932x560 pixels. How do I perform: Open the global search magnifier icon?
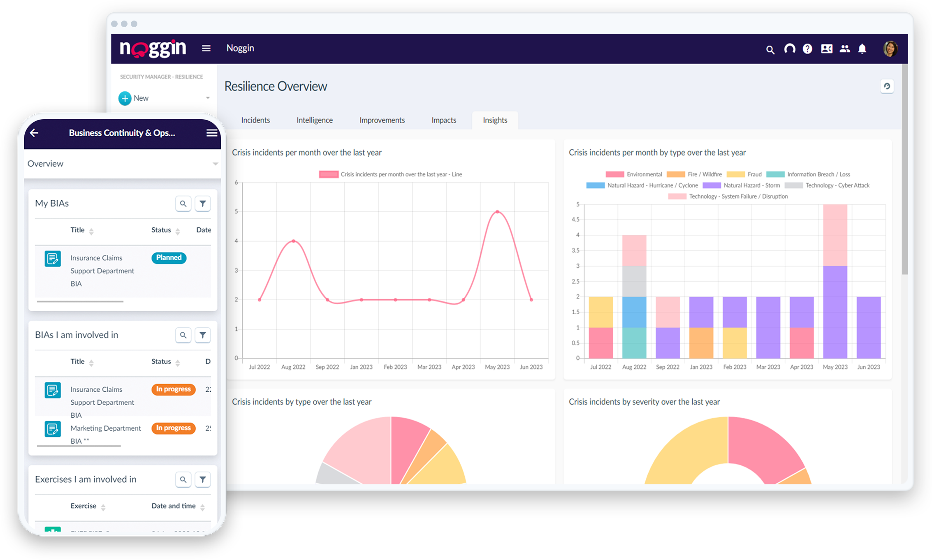pyautogui.click(x=770, y=49)
